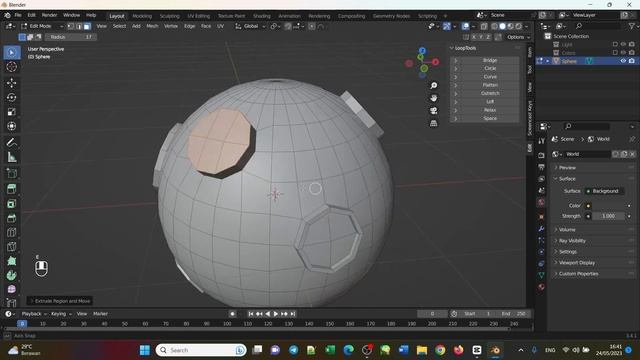Viewport: 640px width, 360px height.
Task: Expand the Circle LoopTools option
Action: tap(456, 69)
